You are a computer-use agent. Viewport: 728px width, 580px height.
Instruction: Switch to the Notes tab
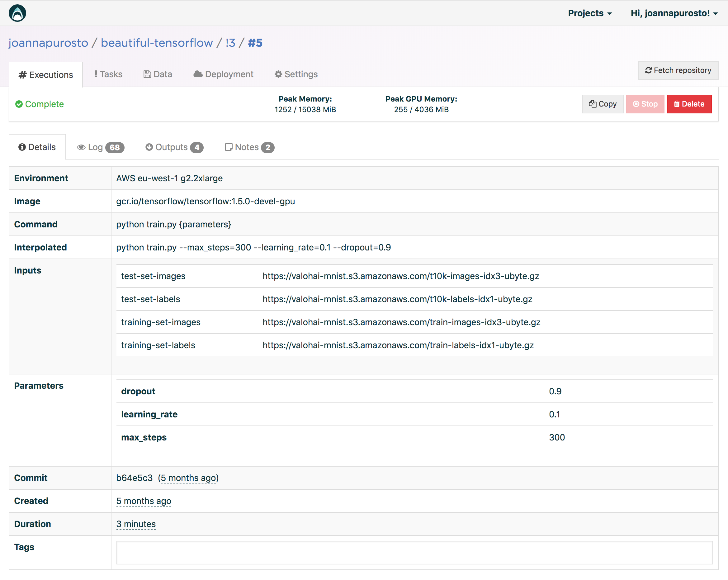click(x=249, y=147)
